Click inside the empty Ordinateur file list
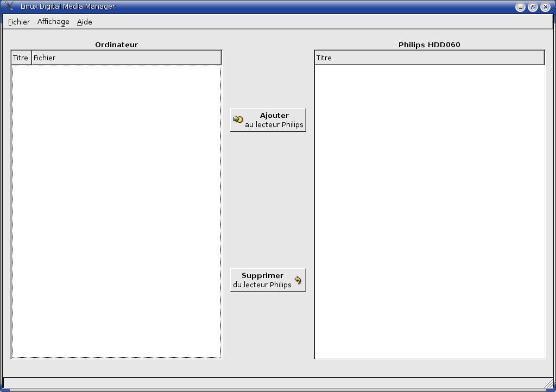This screenshot has height=392, width=556. click(x=116, y=212)
